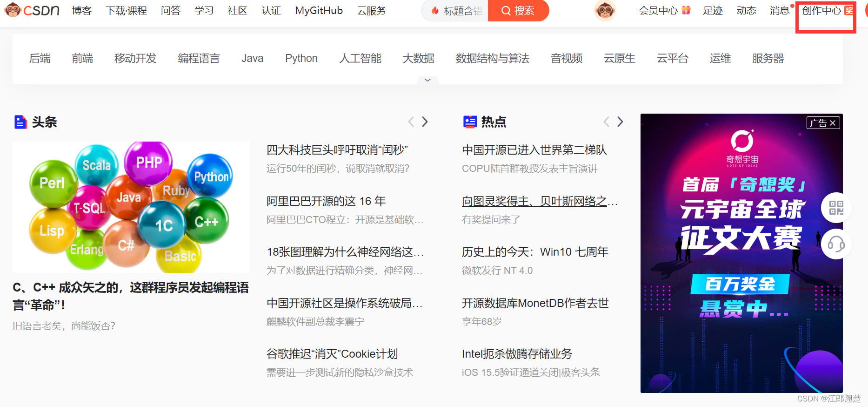Image resolution: width=868 pixels, height=407 pixels.
Task: Click subtitle 旧语言老矣，尚能饭否?
Action: [x=64, y=326]
